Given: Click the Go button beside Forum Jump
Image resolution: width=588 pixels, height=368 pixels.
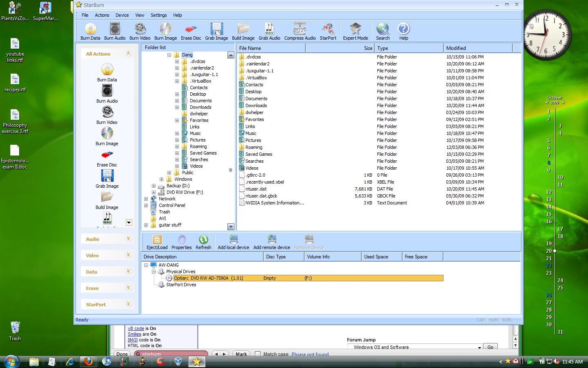Looking at the screenshot, I should coord(490,347).
